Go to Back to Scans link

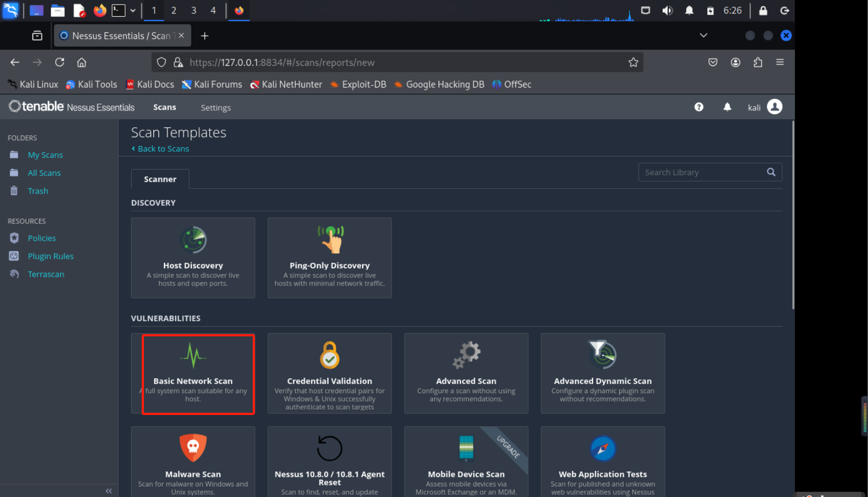[x=160, y=149]
